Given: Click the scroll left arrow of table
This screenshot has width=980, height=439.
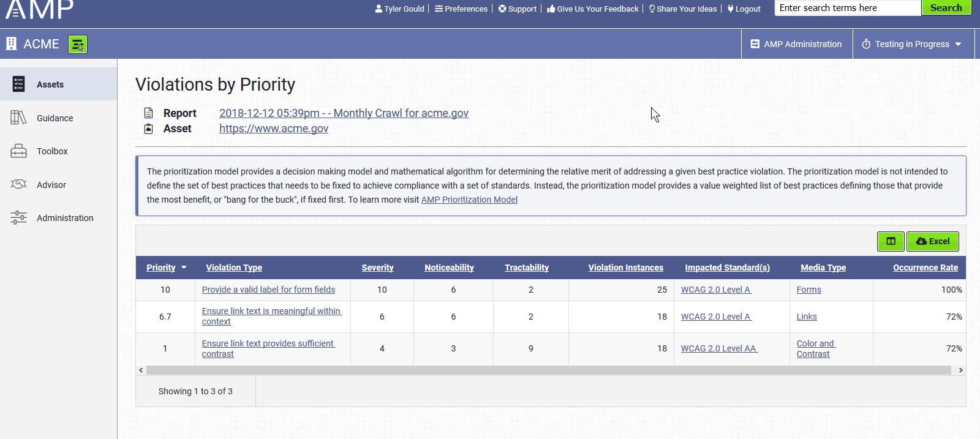Looking at the screenshot, I should [141, 370].
